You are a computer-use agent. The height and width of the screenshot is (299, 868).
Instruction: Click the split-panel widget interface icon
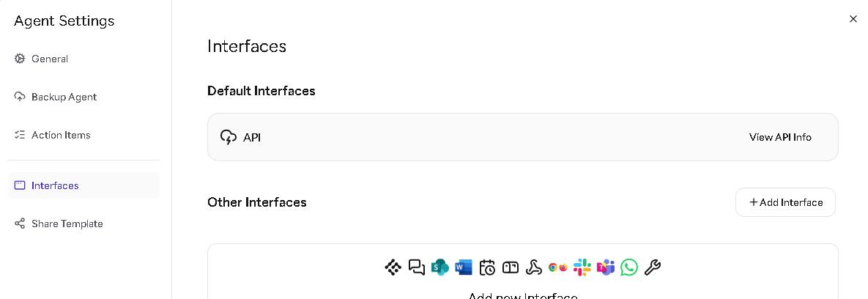click(511, 267)
